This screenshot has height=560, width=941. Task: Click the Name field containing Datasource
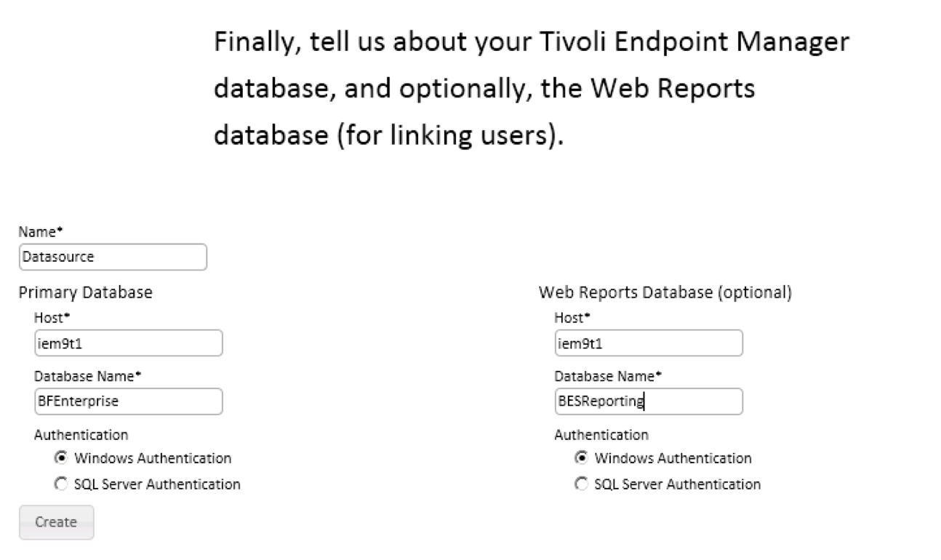[113, 257]
